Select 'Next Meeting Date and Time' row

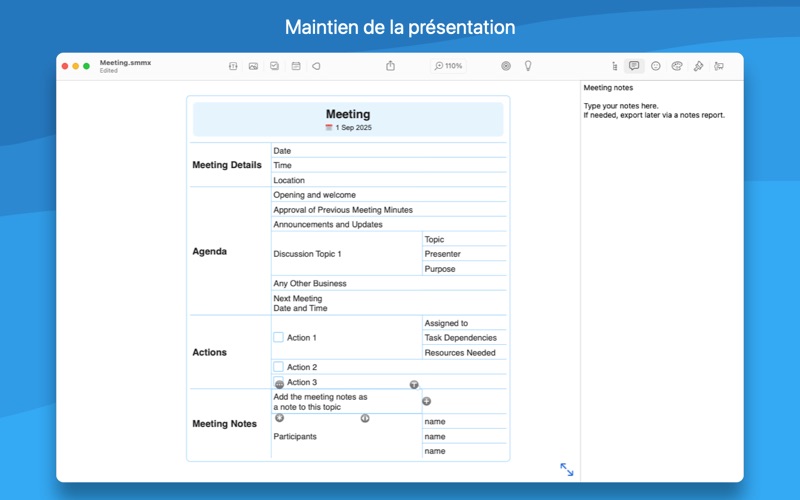[389, 303]
